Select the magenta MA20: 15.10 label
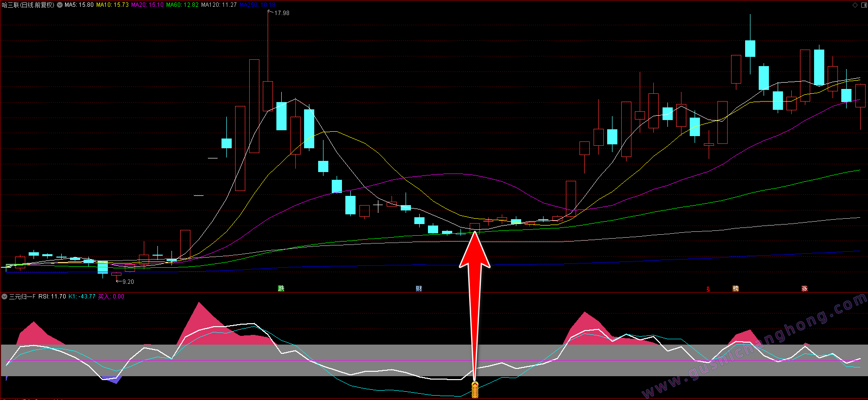868x400 pixels. pyautogui.click(x=147, y=5)
